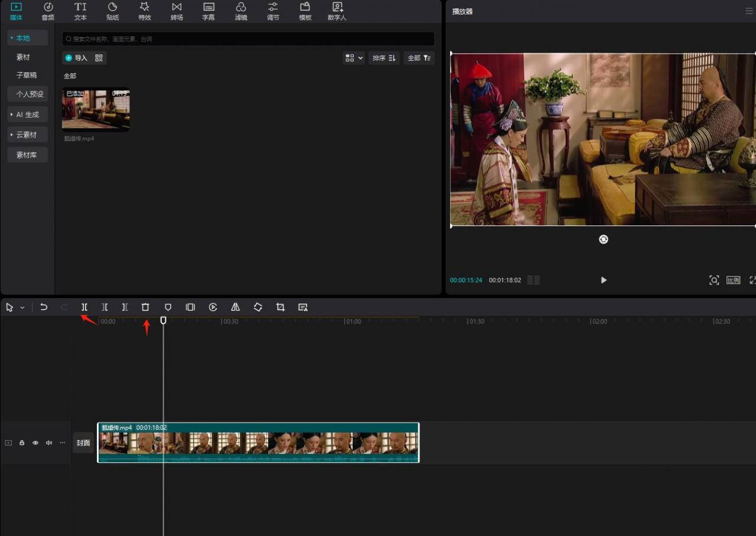Click the media search input field

click(248, 39)
